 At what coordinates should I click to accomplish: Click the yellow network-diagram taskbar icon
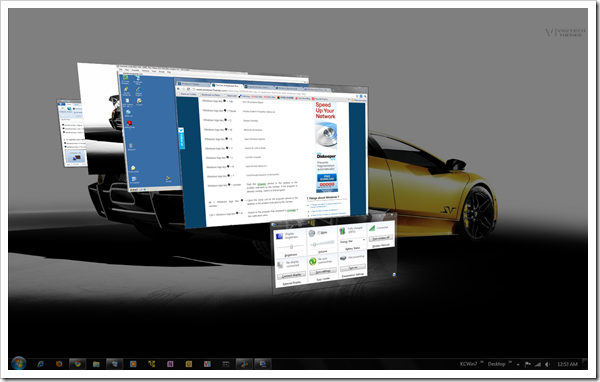coord(152,364)
